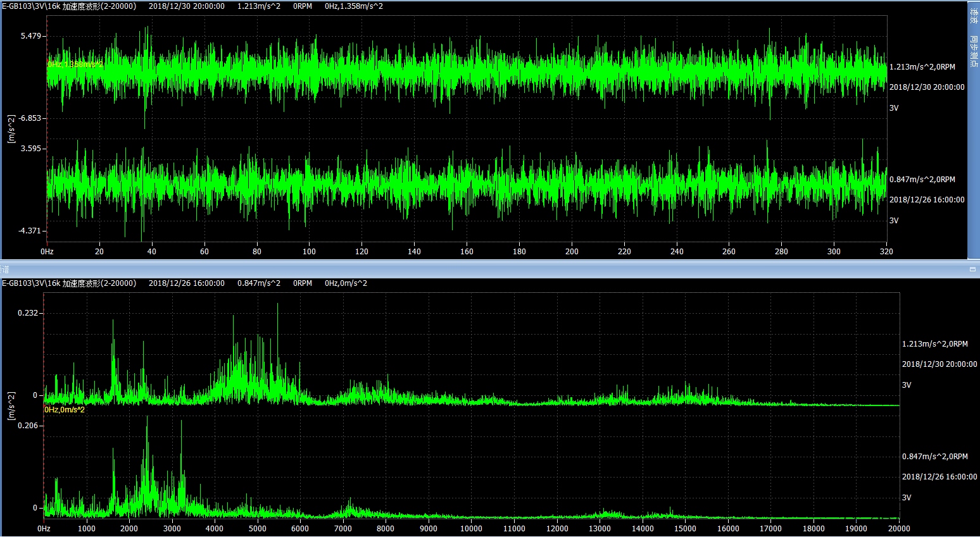Click the [m/s^2] unit label of spectrum chart
The image size is (980, 537).
pos(11,406)
